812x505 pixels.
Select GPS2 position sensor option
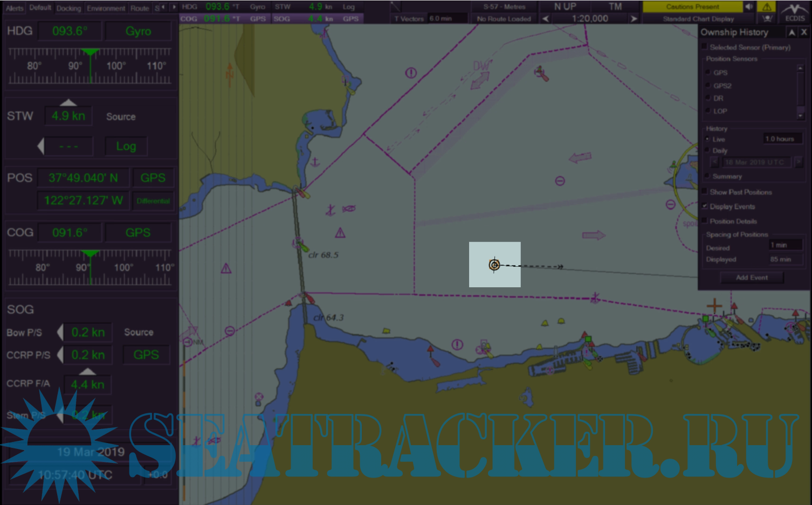coord(708,86)
